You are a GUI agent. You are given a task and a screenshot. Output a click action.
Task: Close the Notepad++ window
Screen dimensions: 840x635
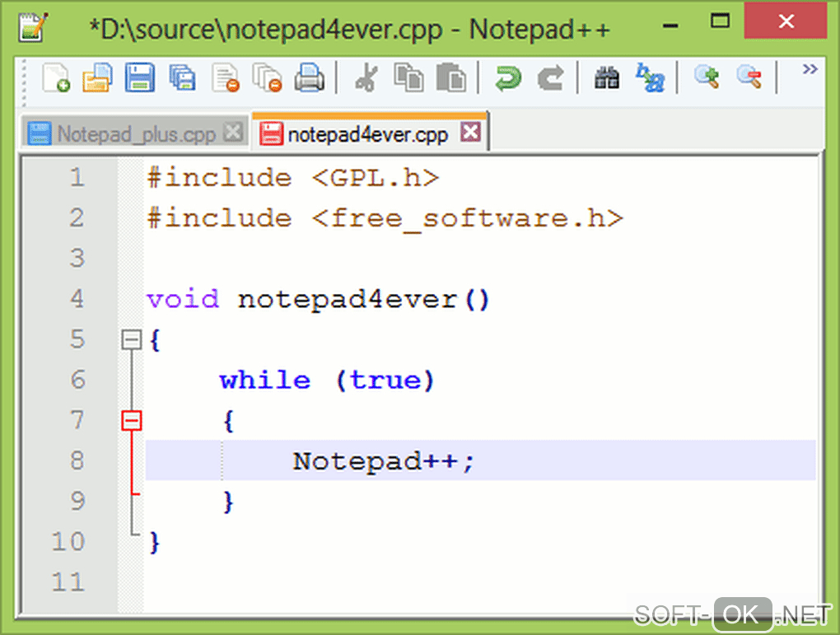point(786,21)
